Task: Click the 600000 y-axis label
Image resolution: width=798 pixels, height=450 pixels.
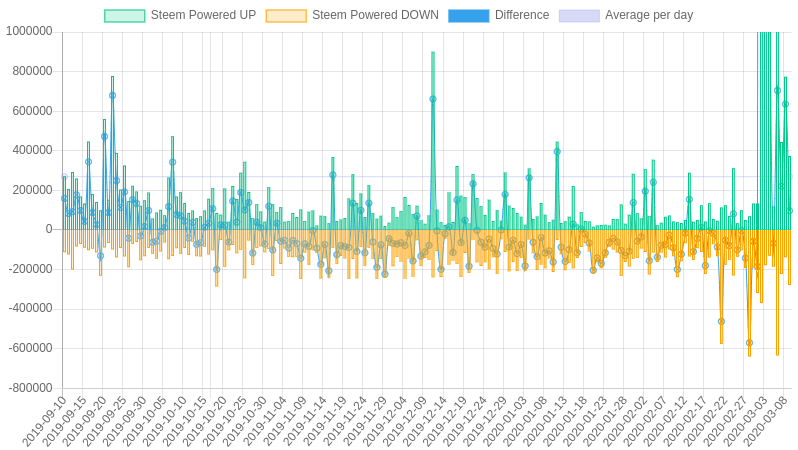Action: [32, 111]
